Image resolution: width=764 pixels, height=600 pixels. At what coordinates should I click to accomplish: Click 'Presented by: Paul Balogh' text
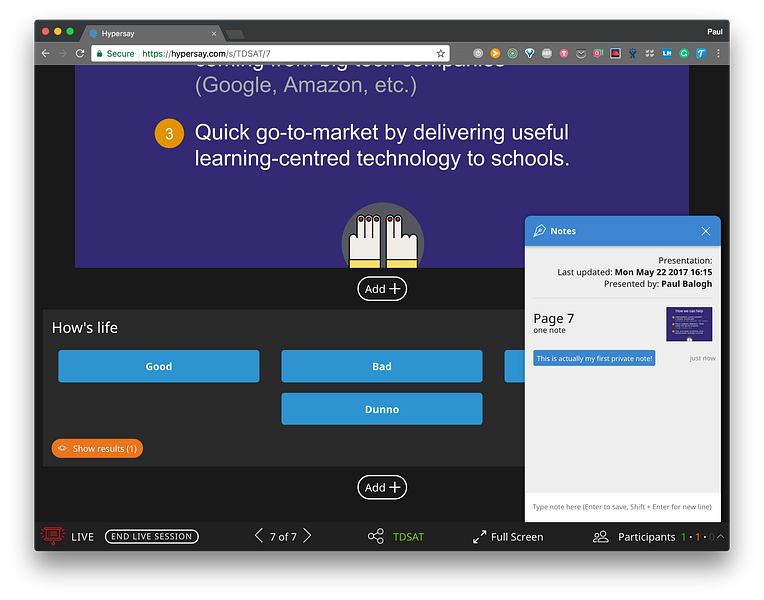point(658,284)
